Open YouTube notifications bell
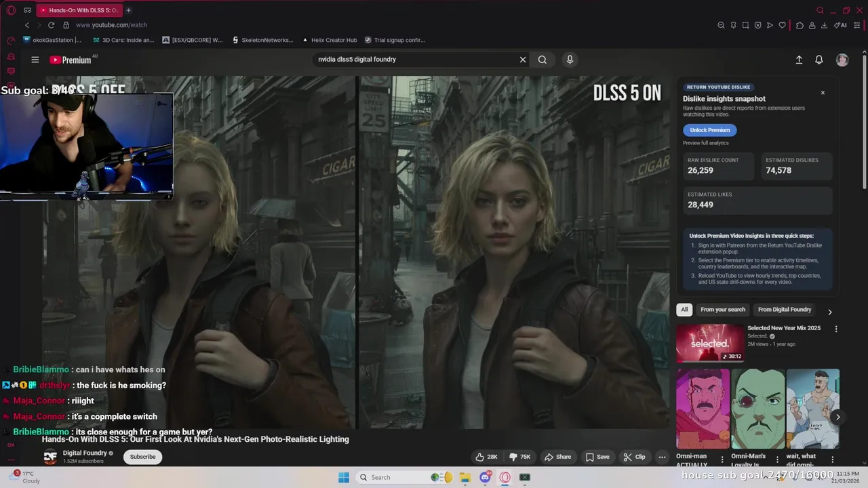This screenshot has height=488, width=868. tap(819, 60)
